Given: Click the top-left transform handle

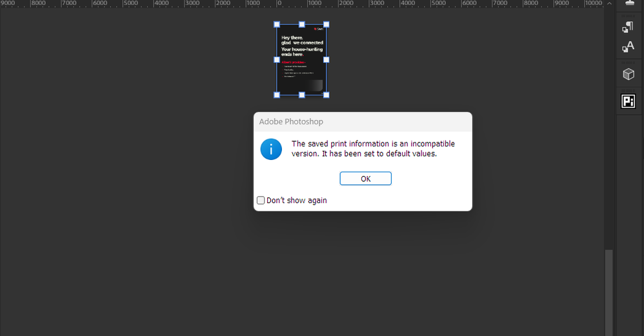Looking at the screenshot, I should pos(277,25).
